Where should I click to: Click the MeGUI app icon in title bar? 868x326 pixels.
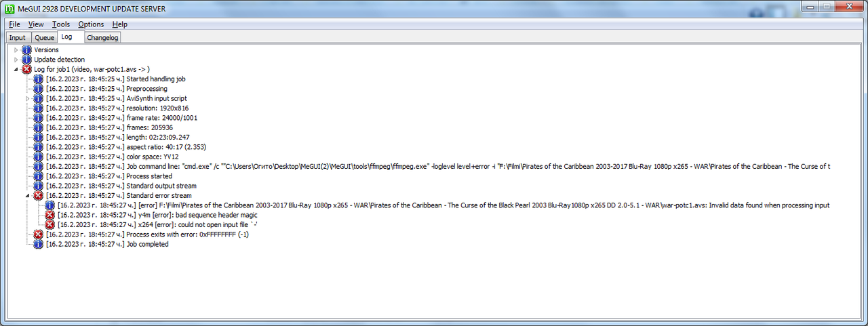point(9,8)
